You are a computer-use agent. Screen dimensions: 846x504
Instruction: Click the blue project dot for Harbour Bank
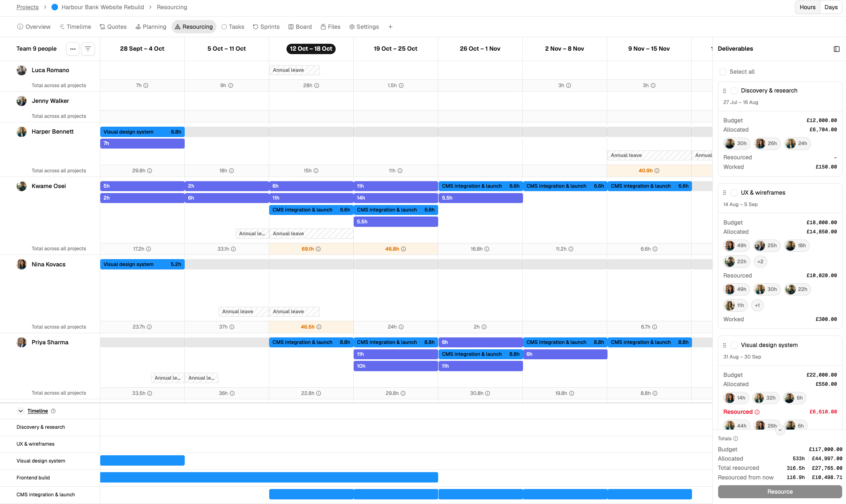pos(55,7)
